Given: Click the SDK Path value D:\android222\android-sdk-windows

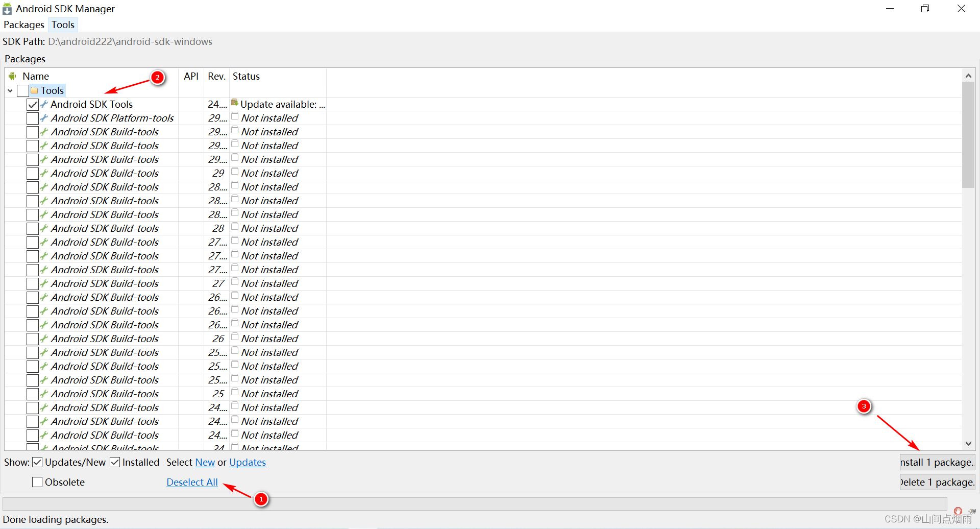Looking at the screenshot, I should pos(130,41).
